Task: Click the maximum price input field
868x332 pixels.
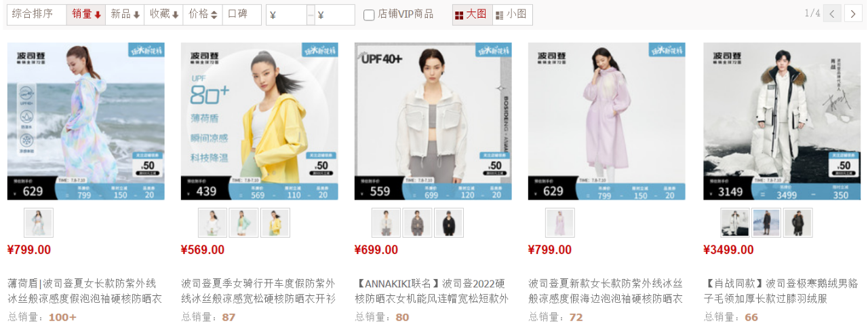Action: click(x=335, y=15)
